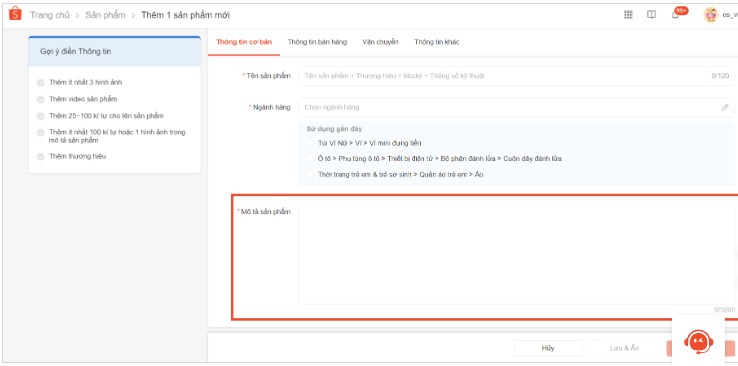
Task: Click the Hủy button
Action: 548,348
